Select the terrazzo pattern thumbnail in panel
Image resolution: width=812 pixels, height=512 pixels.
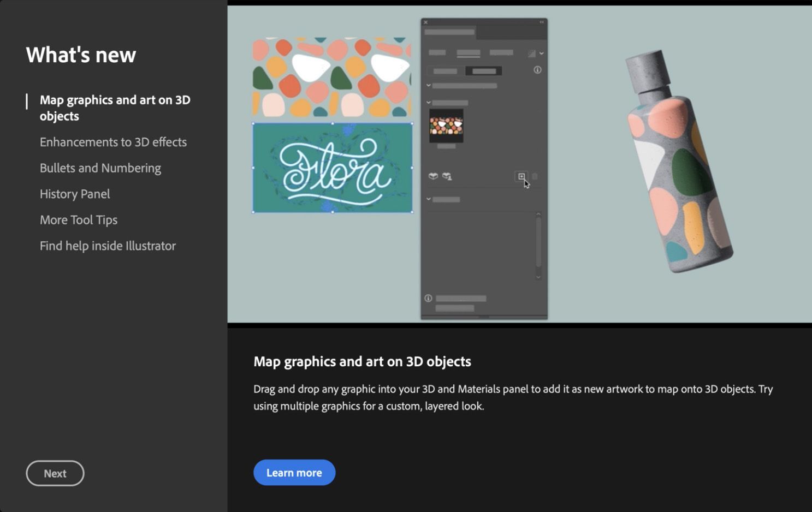(446, 126)
